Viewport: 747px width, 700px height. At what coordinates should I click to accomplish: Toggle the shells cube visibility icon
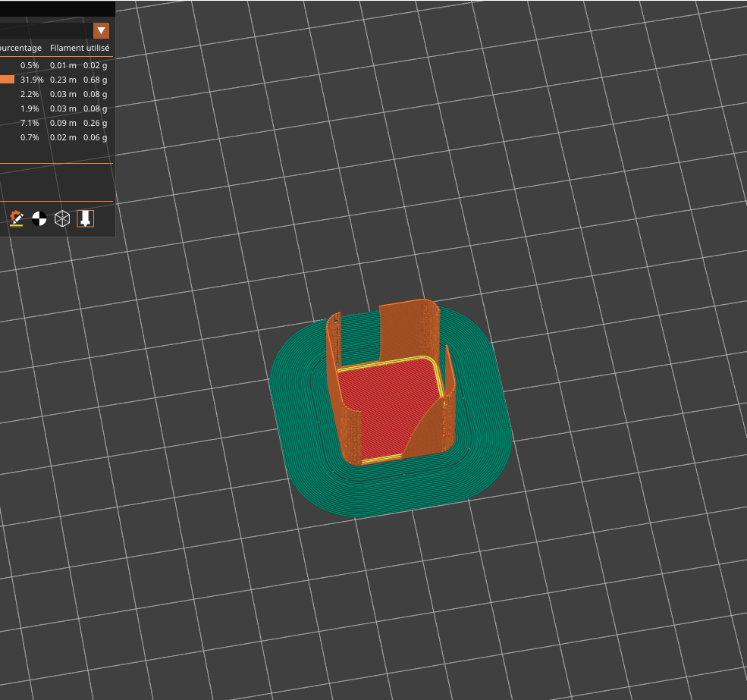pyautogui.click(x=62, y=218)
